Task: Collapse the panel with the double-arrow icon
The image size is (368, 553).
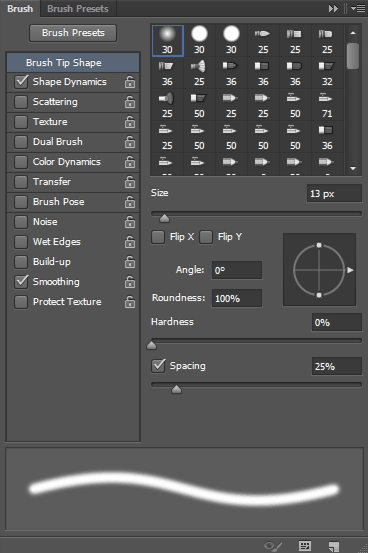Action: point(333,8)
